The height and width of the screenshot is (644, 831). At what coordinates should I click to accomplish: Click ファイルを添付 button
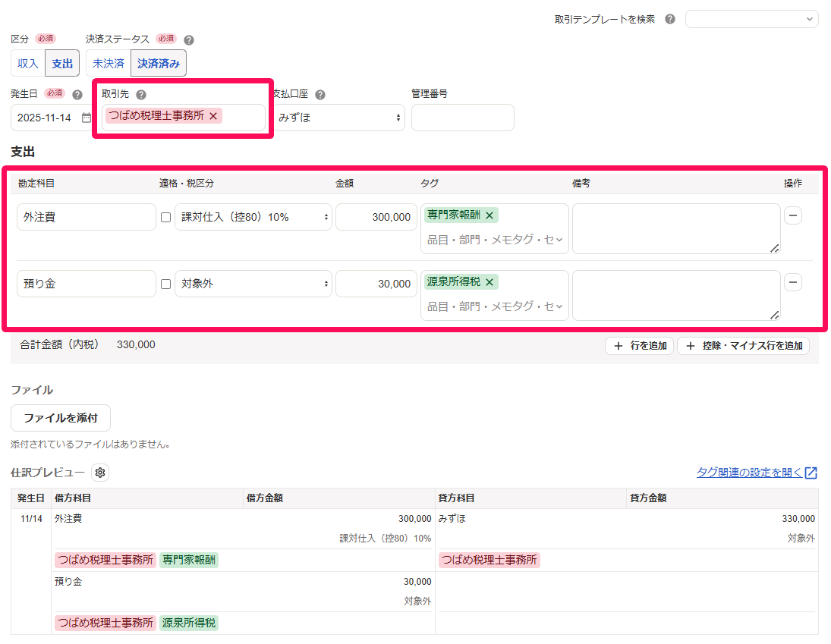61,419
